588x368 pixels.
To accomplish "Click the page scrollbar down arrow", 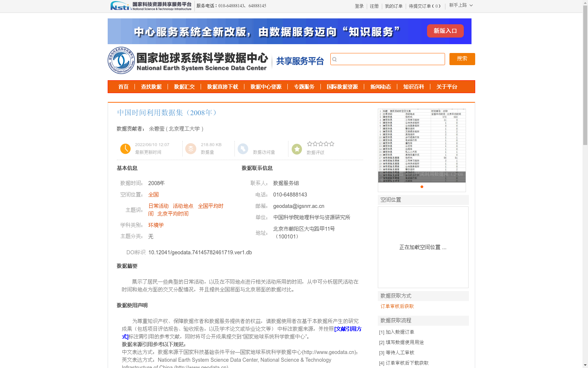I will pos(585,365).
